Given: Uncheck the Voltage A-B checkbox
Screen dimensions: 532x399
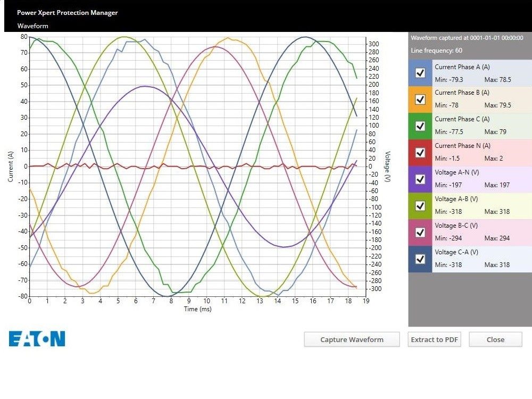Looking at the screenshot, I should pos(420,206).
